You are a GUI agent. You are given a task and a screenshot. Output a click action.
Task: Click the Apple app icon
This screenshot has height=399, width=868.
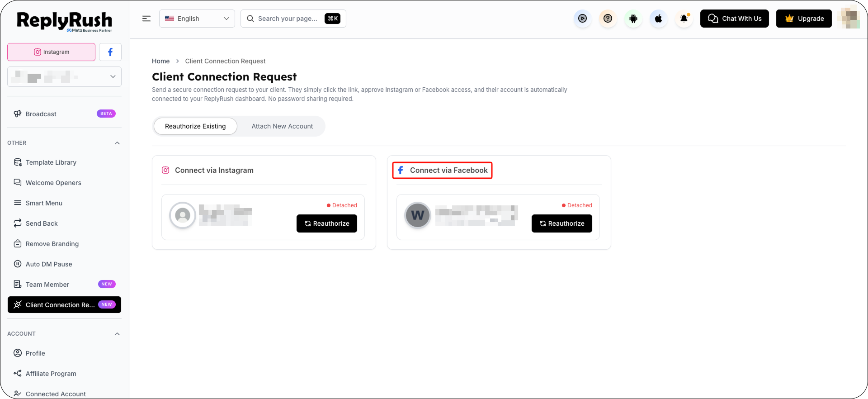coord(659,19)
